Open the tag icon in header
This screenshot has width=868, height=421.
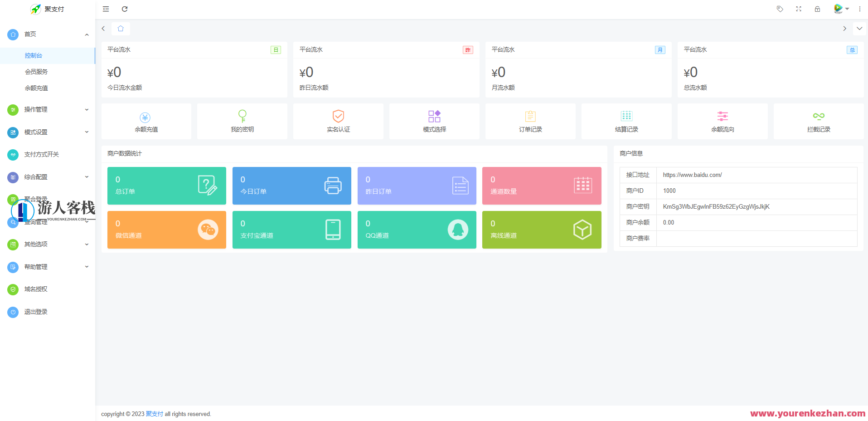780,9
